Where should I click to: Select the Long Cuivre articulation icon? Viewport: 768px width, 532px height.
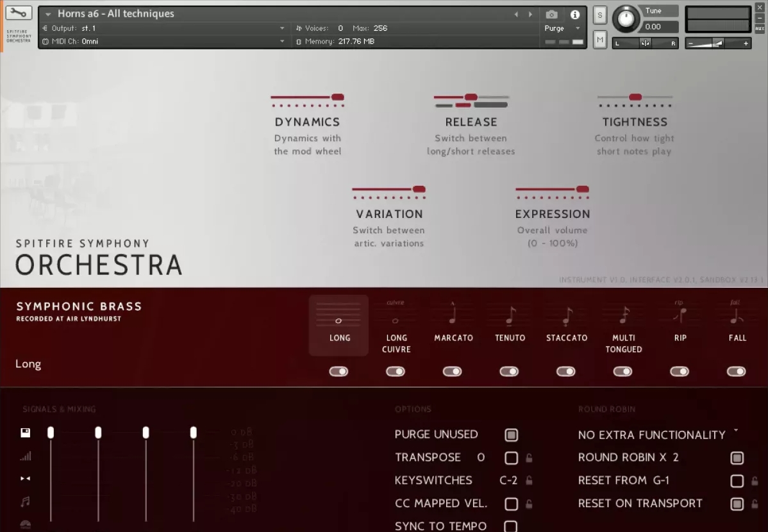[x=396, y=315]
